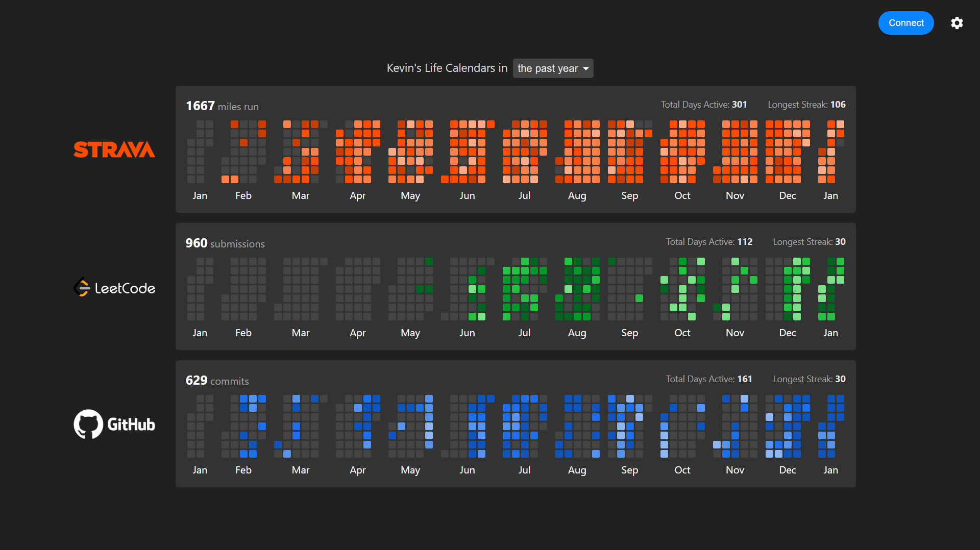Click the blue Connect button
This screenshot has width=980, height=550.
(906, 23)
